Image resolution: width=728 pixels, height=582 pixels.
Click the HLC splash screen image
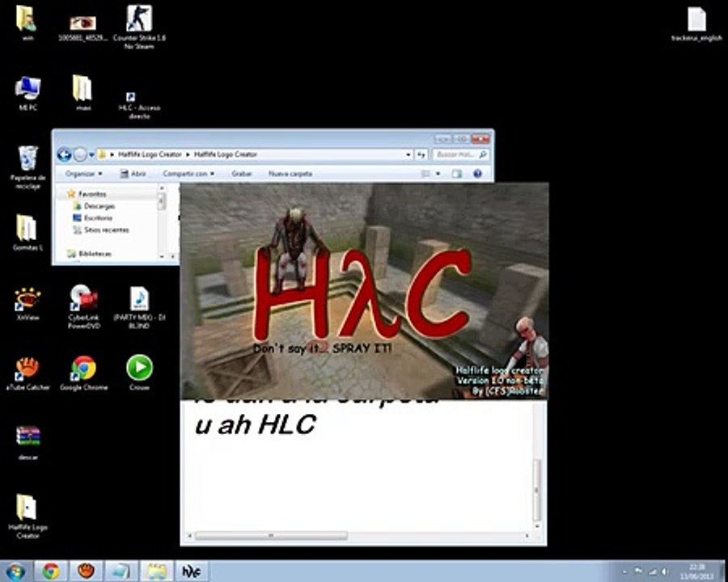[364, 290]
